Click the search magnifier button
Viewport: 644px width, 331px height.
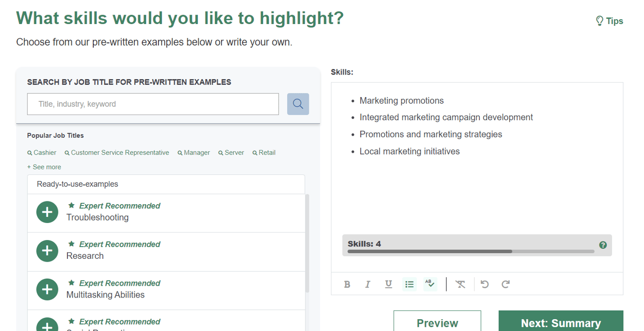(298, 104)
